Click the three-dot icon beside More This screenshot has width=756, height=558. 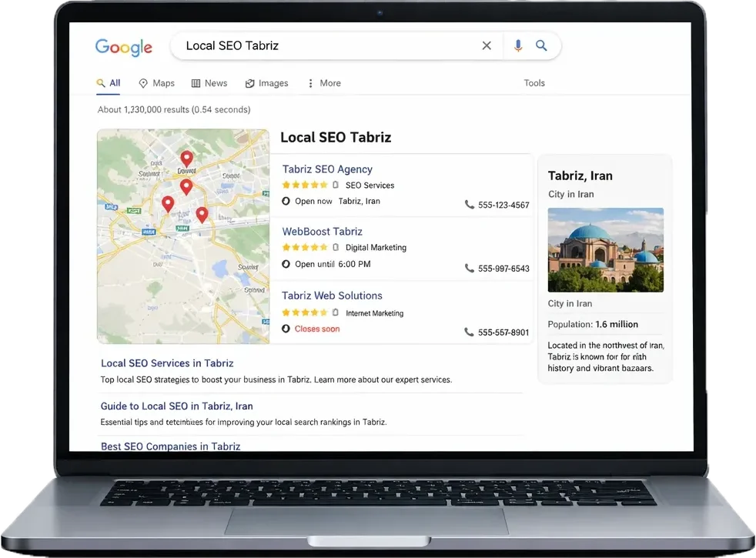[x=310, y=83]
